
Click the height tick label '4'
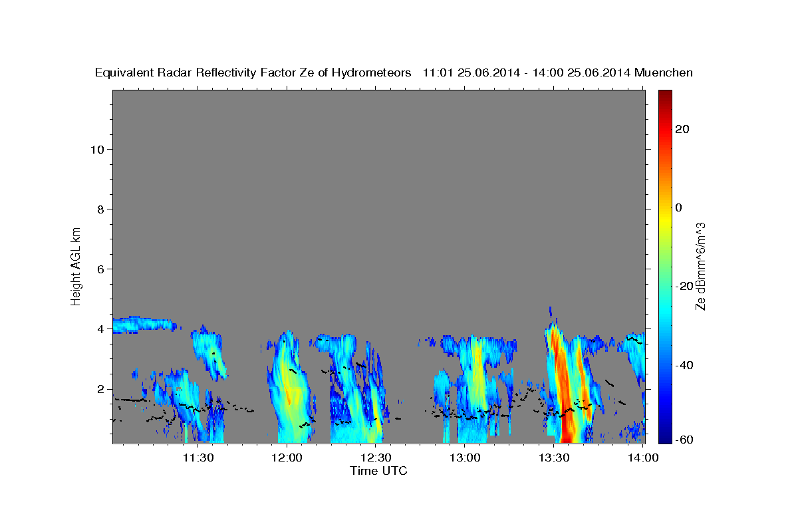[100, 329]
